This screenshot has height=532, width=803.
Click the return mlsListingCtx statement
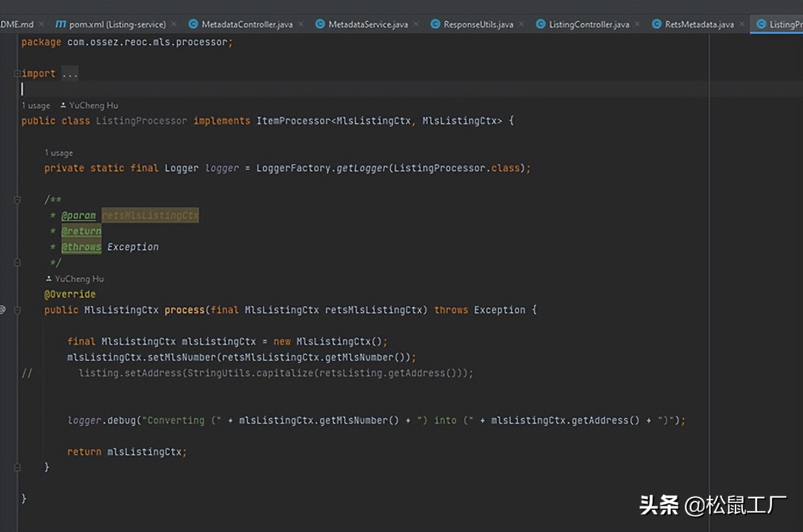point(127,451)
